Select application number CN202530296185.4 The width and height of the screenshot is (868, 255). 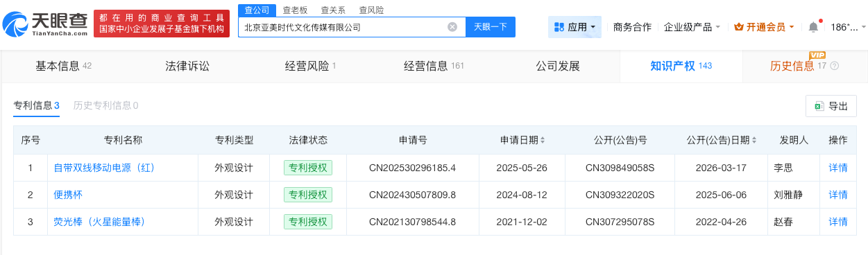tap(412, 167)
